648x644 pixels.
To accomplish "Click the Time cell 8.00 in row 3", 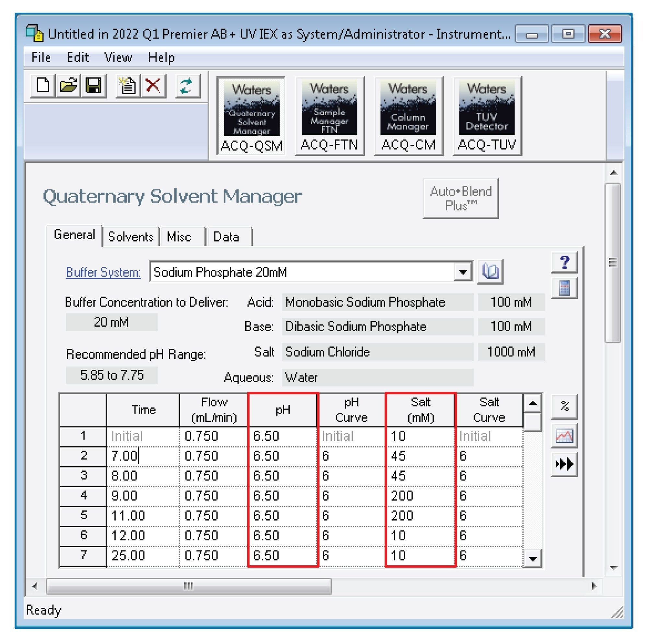I will pyautogui.click(x=143, y=476).
